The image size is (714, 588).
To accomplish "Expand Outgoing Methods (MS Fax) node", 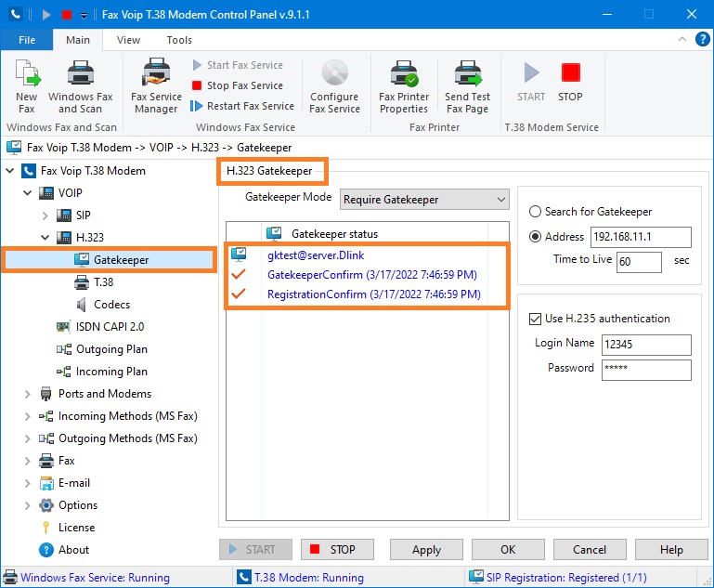I will 27,438.
